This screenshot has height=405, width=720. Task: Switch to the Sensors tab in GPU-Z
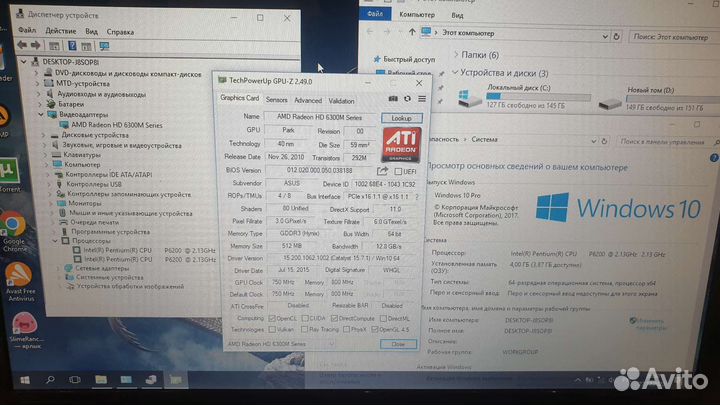point(276,100)
